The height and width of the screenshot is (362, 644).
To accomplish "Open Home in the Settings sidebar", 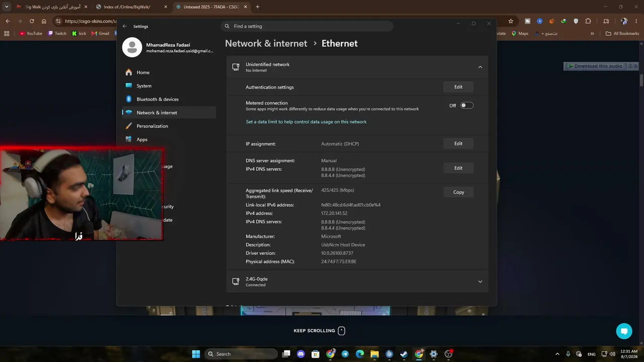I will [169, 72].
